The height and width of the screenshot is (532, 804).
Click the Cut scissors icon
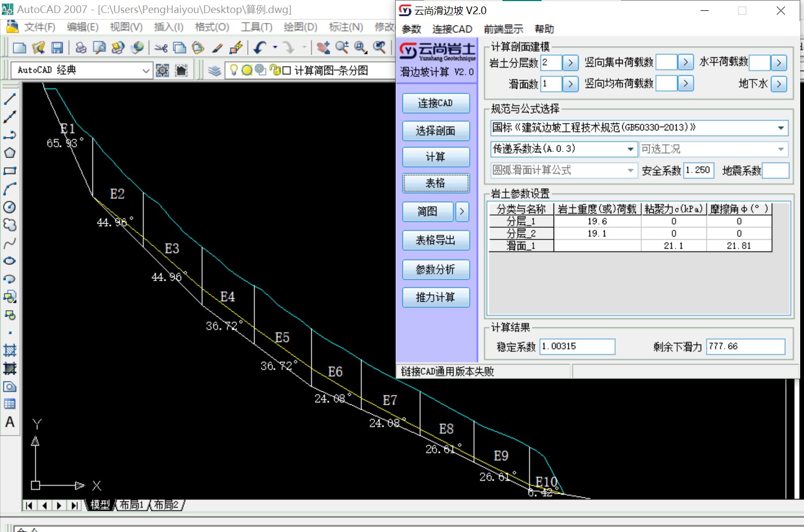[161, 48]
